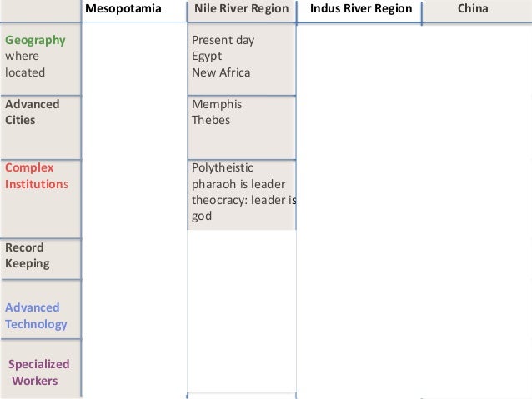Click the Nile River Region header cell
This screenshot has width=532, height=399.
click(x=242, y=11)
